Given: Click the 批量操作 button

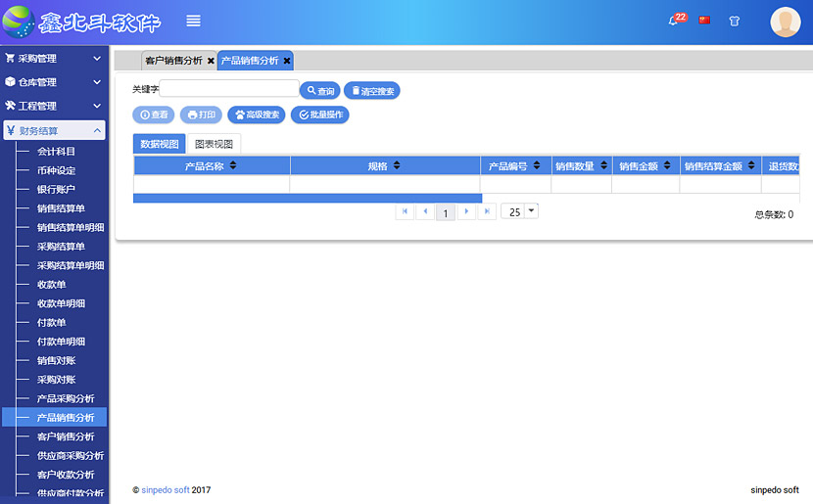Looking at the screenshot, I should [320, 115].
